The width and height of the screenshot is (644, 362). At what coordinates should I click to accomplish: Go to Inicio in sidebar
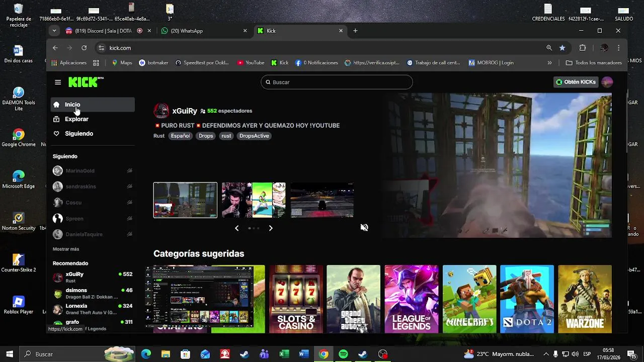[93, 105]
